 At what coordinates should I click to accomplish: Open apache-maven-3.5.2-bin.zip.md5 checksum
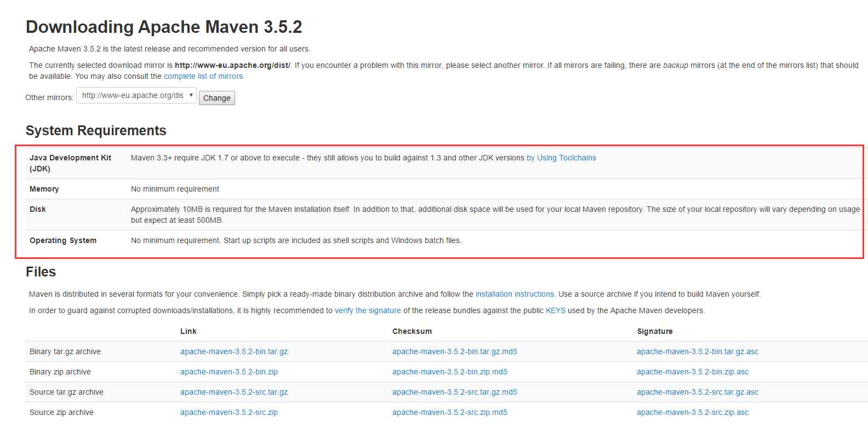pyautogui.click(x=450, y=372)
